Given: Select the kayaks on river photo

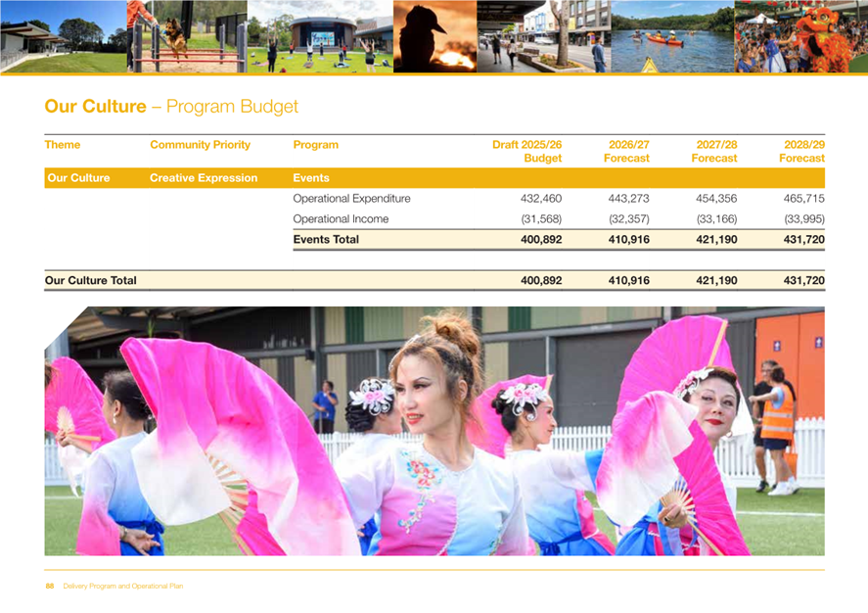Looking at the screenshot, I should point(671,36).
